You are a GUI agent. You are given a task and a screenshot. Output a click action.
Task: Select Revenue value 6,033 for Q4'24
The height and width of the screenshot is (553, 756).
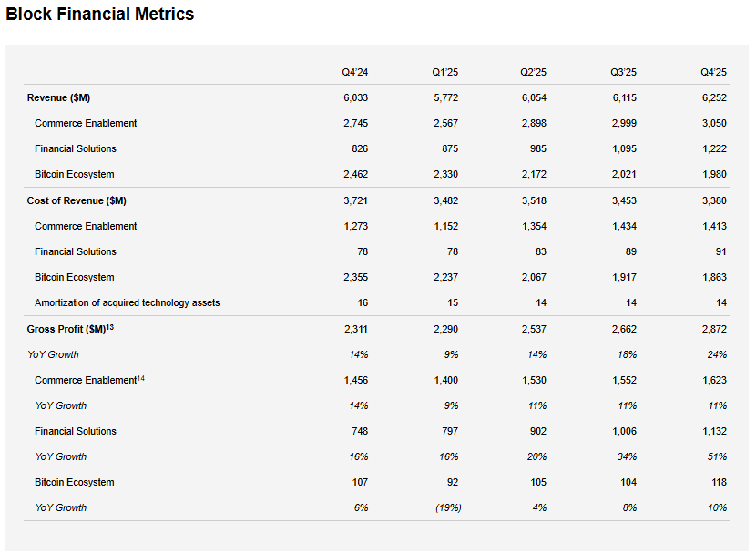click(x=356, y=97)
